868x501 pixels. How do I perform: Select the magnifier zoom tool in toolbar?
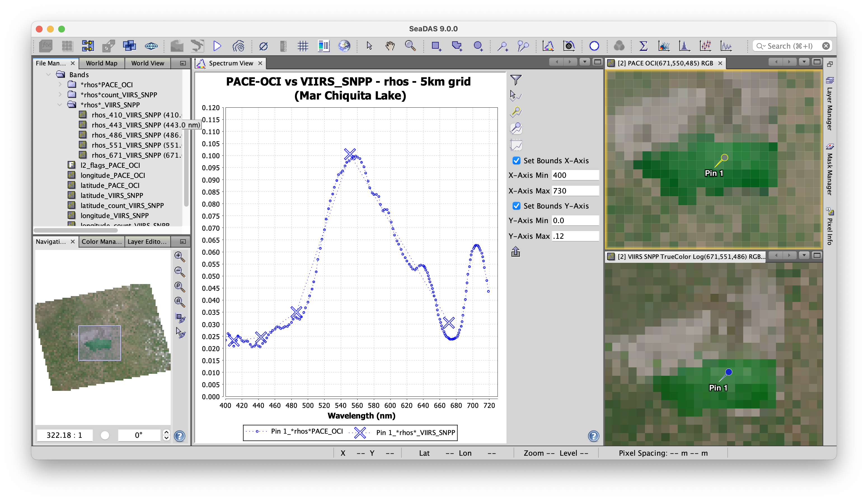(410, 46)
